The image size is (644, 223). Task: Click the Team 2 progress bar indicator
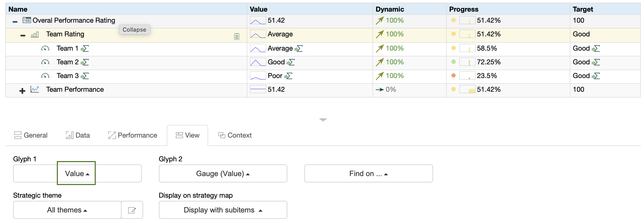(467, 62)
